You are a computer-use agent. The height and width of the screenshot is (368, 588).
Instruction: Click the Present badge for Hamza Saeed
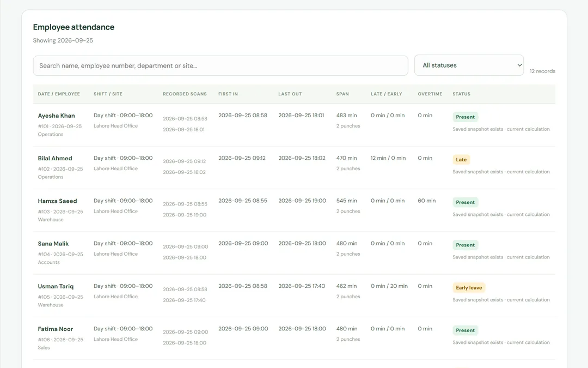click(465, 202)
